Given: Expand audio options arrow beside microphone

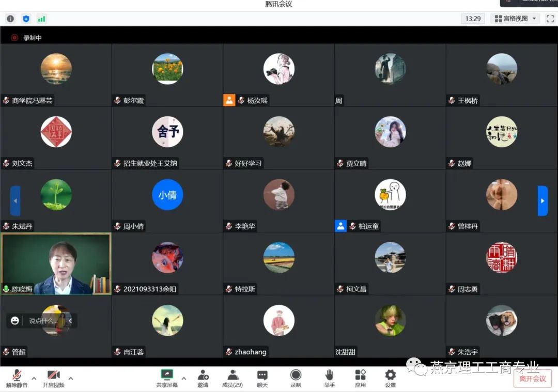Looking at the screenshot, I should click(x=34, y=378).
